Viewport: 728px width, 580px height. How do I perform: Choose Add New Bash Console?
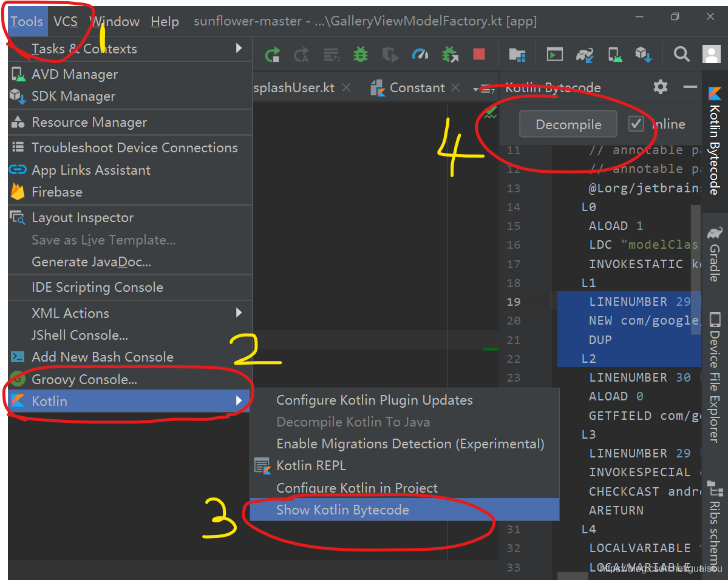(x=130, y=357)
